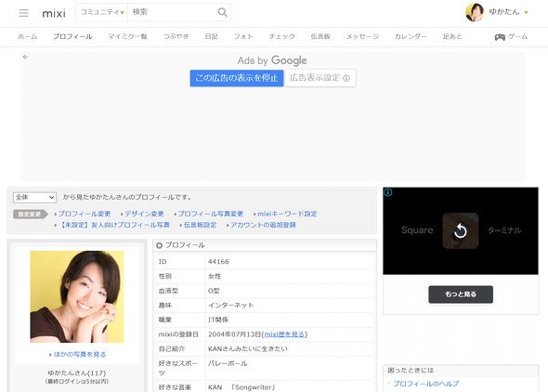Viewport: 548px width, 392px height.
Task: Open プロフィールのヘルプ link
Action: click(425, 384)
